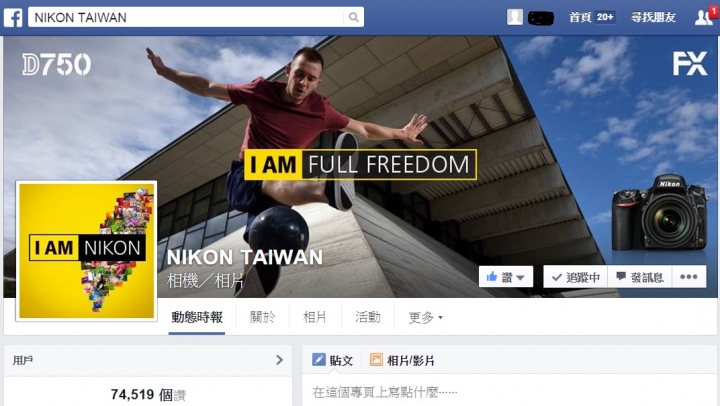720x406 pixels.
Task: Click the NIKON TAIWAN search field
Action: point(186,17)
